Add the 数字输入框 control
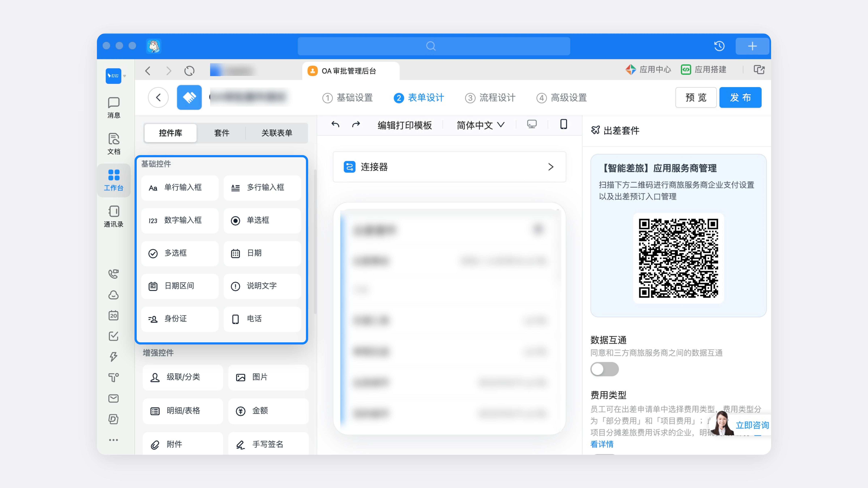Viewport: 868px width, 488px height. click(x=180, y=221)
